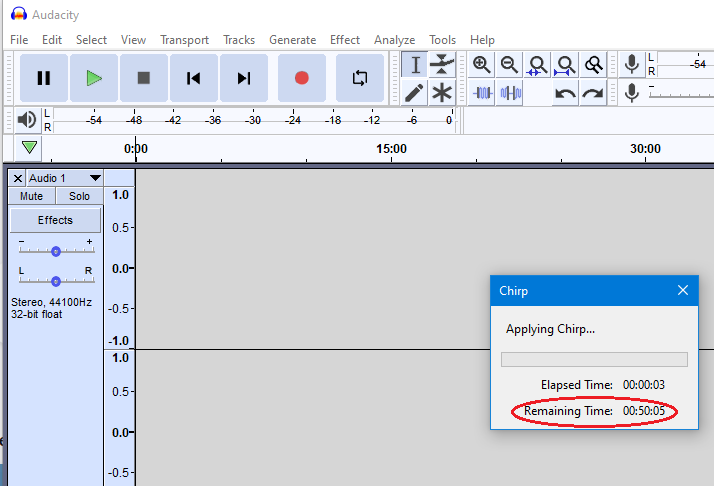Click the green timeline options triangle

29,147
